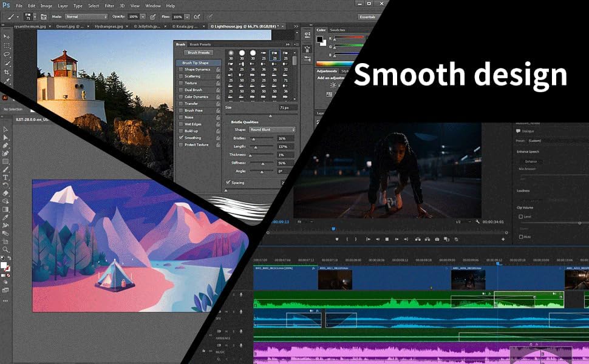Select the Crop tool in Photoshop toolbar
This screenshot has height=364, width=589.
[x=7, y=72]
